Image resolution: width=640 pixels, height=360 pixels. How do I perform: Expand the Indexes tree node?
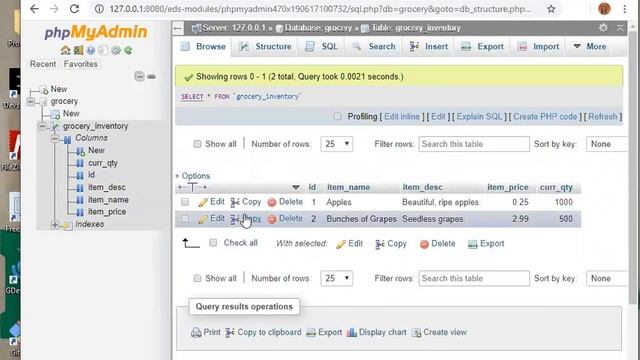55,224
